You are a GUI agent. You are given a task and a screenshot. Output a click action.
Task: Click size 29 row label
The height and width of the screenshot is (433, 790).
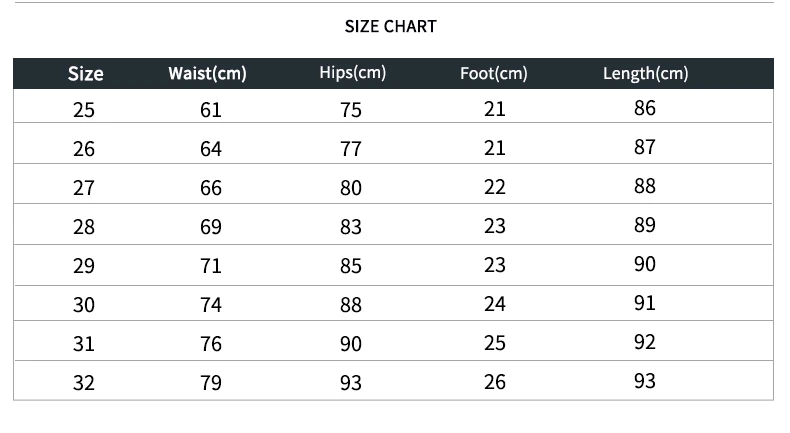84,266
